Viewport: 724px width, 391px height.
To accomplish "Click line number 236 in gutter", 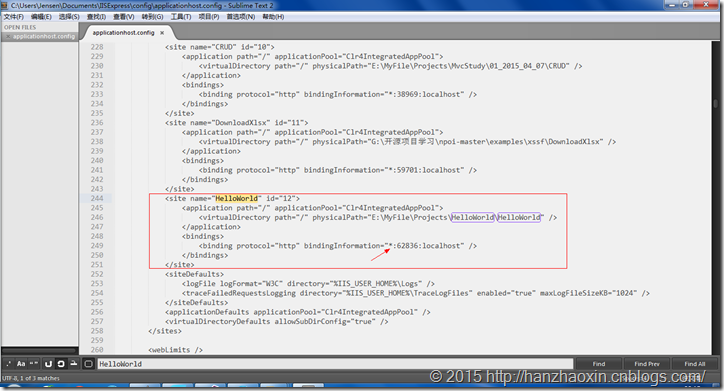I will point(97,123).
